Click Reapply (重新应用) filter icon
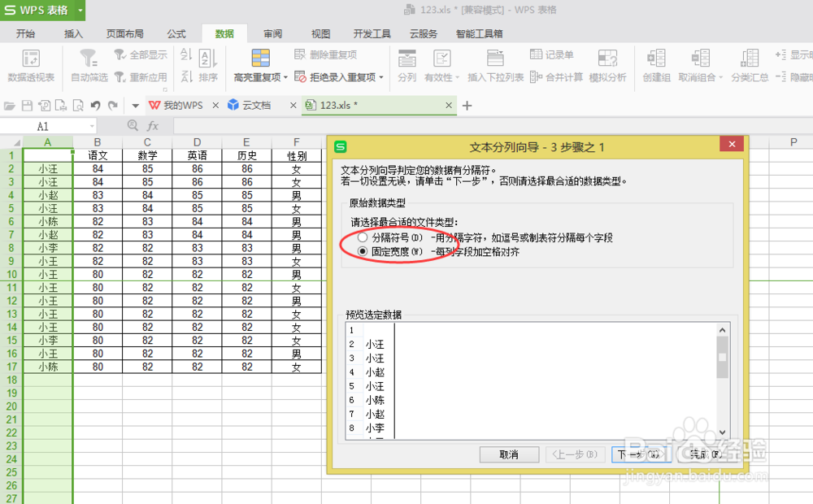 (x=120, y=76)
